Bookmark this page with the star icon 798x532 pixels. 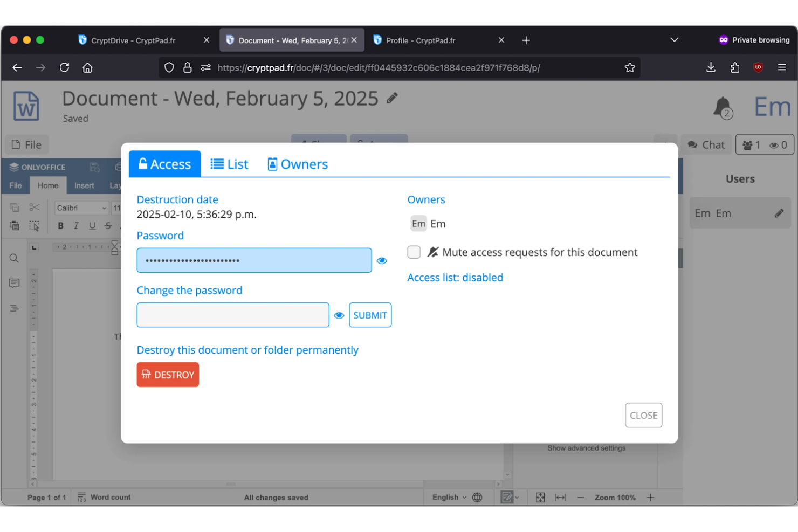point(629,68)
